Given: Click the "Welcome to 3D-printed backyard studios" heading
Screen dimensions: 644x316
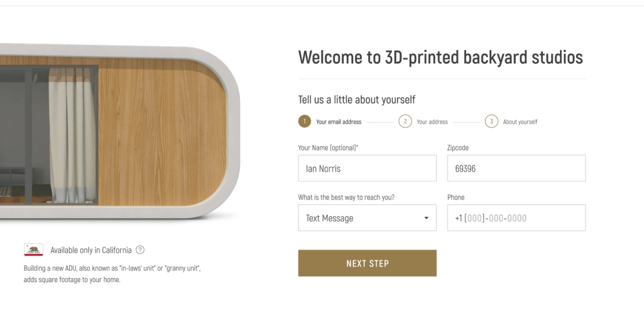Looking at the screenshot, I should coord(440,57).
